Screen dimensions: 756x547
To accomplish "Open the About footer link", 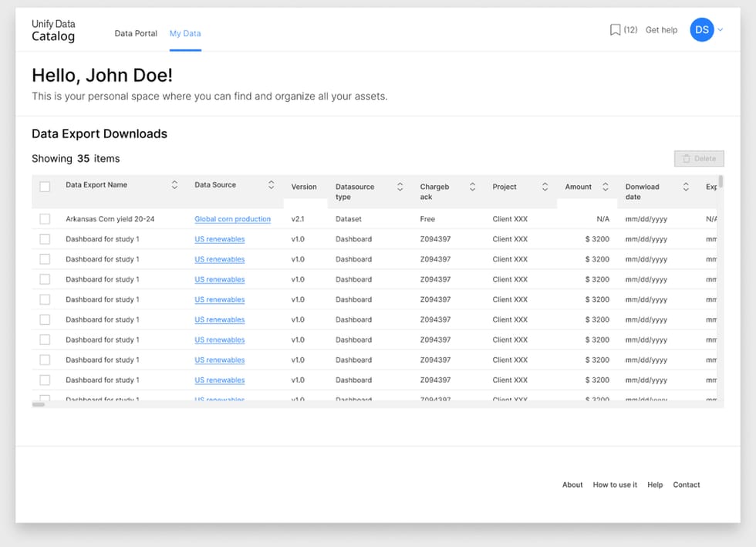I will (x=572, y=485).
